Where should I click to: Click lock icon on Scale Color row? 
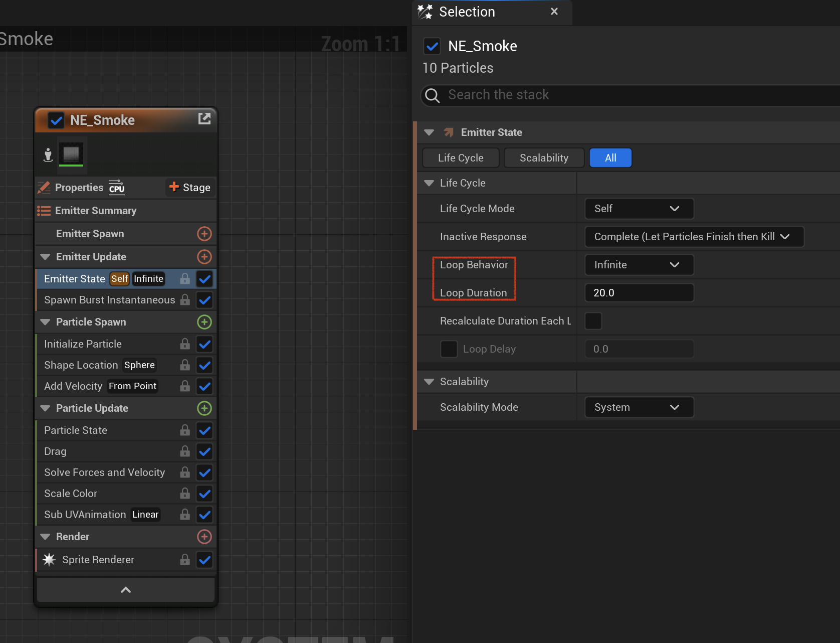pyautogui.click(x=185, y=493)
